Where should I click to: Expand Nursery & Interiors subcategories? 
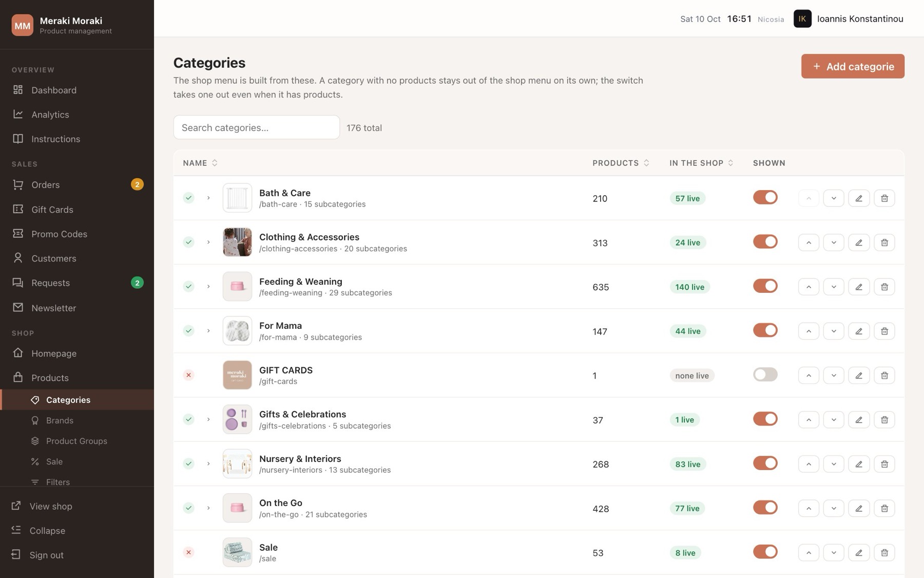point(208,464)
